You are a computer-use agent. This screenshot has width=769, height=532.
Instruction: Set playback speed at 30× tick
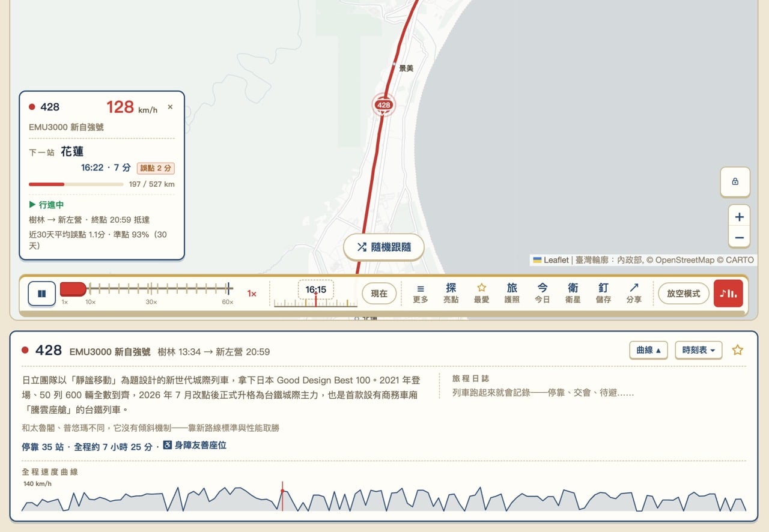click(151, 289)
